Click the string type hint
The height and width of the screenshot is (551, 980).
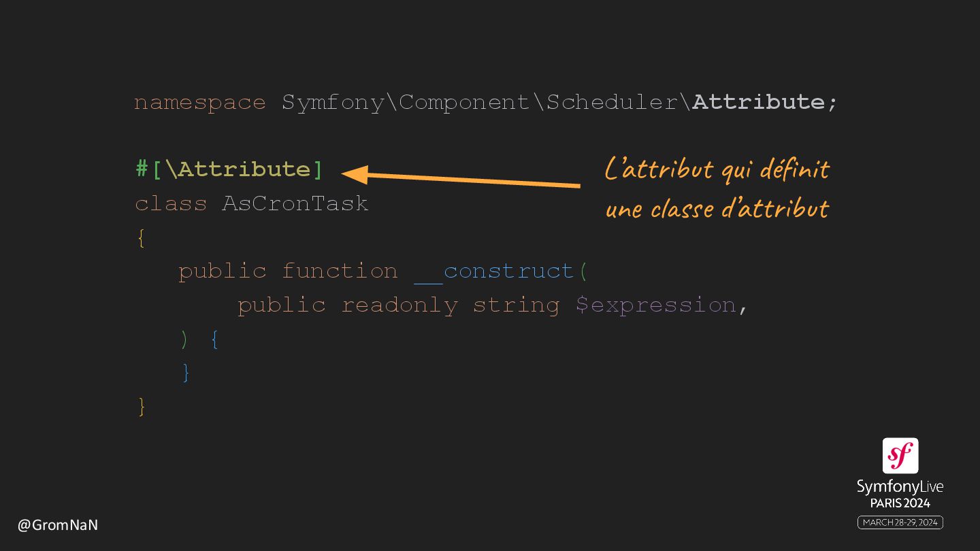(x=517, y=305)
